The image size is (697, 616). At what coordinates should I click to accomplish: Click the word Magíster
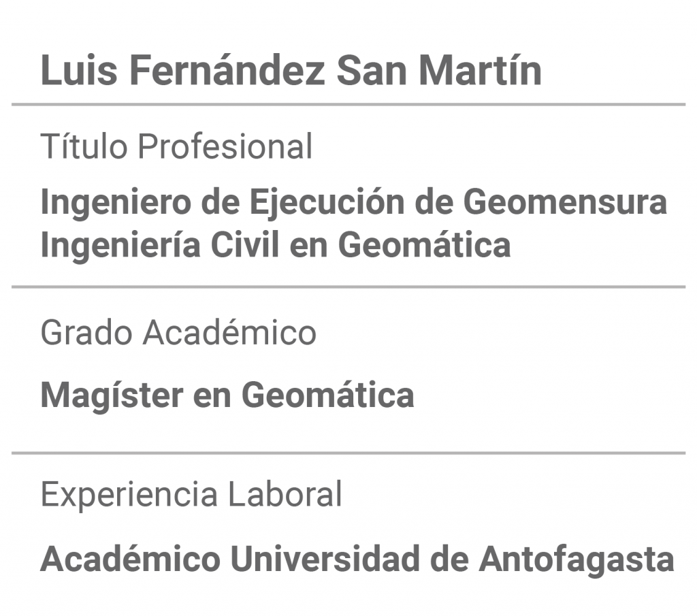pos(112,395)
